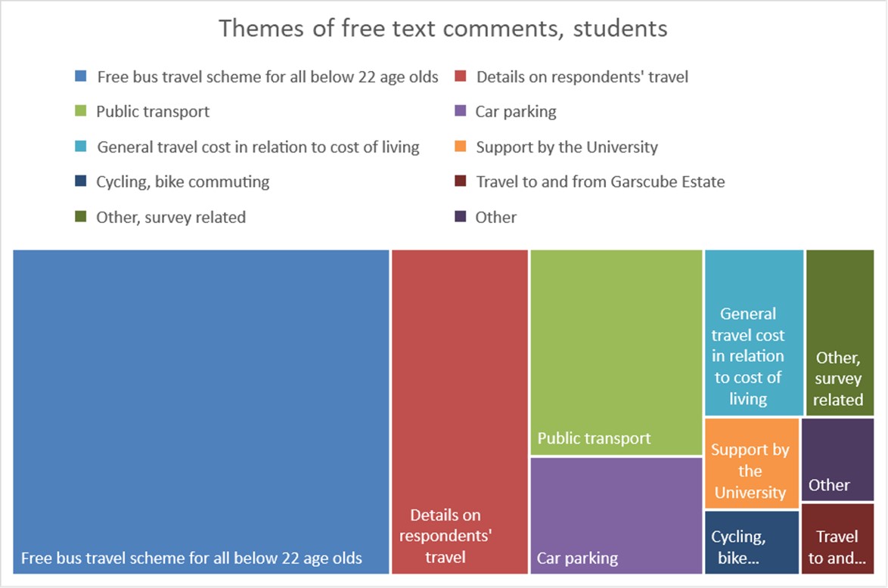
Task: Click the Other legend label text
Action: click(495, 218)
